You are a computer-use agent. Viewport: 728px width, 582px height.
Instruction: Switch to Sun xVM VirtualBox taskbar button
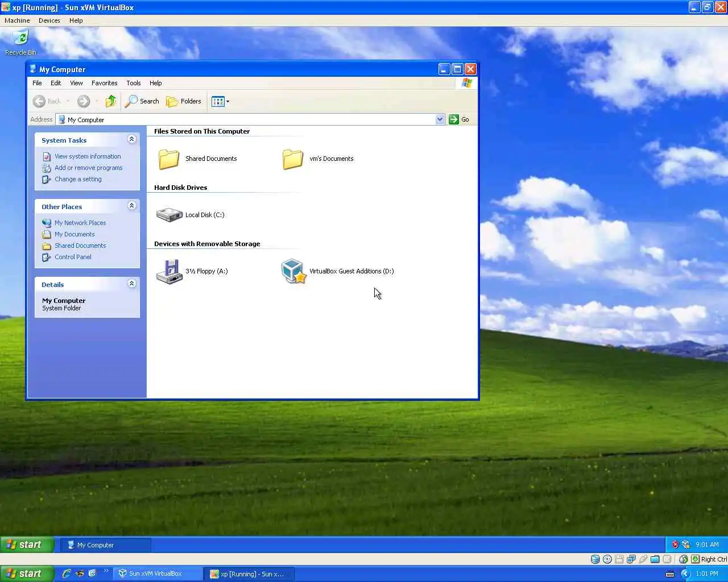[x=158, y=574]
